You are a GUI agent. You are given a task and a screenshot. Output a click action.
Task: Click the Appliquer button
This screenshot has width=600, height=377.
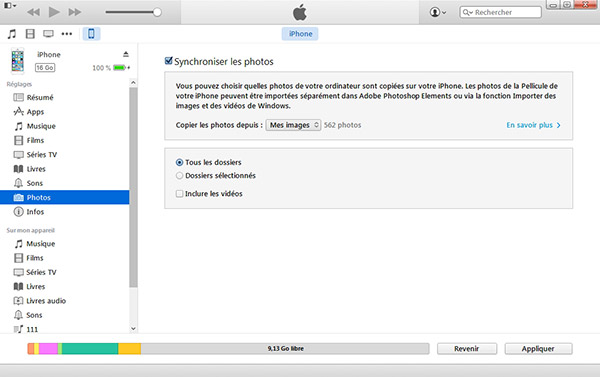[538, 349]
